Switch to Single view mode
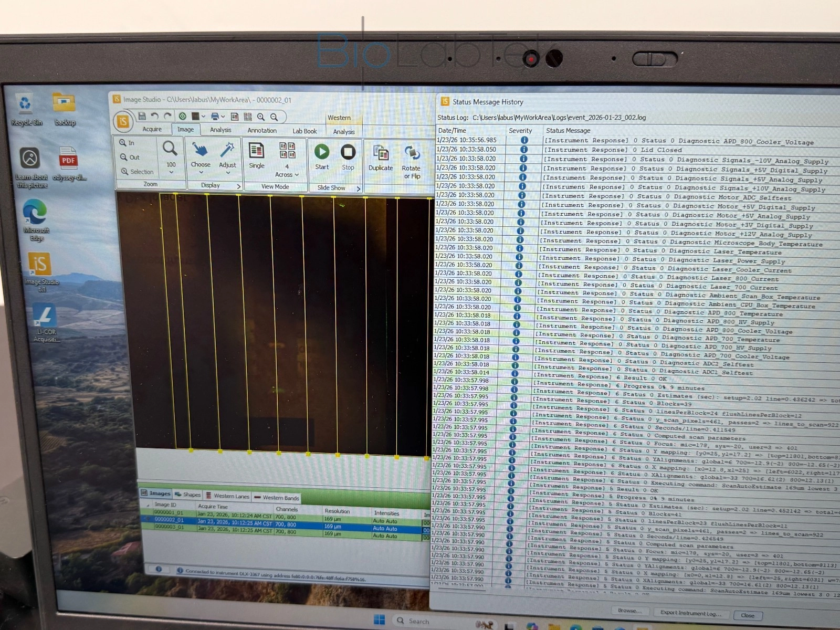Screen dimensions: 840x630 256,155
